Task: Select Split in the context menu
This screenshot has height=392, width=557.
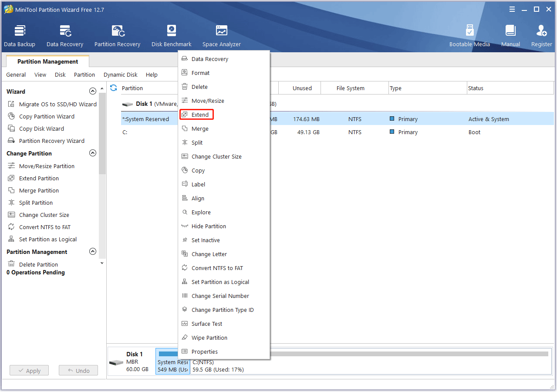Action: coord(224,142)
